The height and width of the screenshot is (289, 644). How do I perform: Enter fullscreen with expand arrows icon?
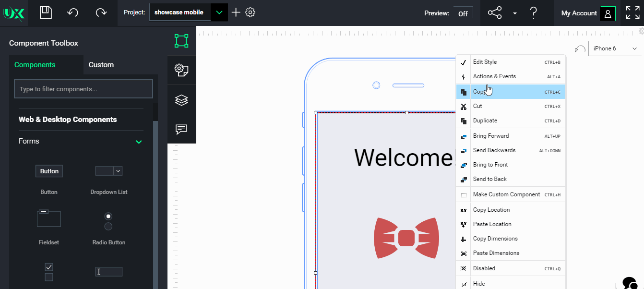(632, 13)
